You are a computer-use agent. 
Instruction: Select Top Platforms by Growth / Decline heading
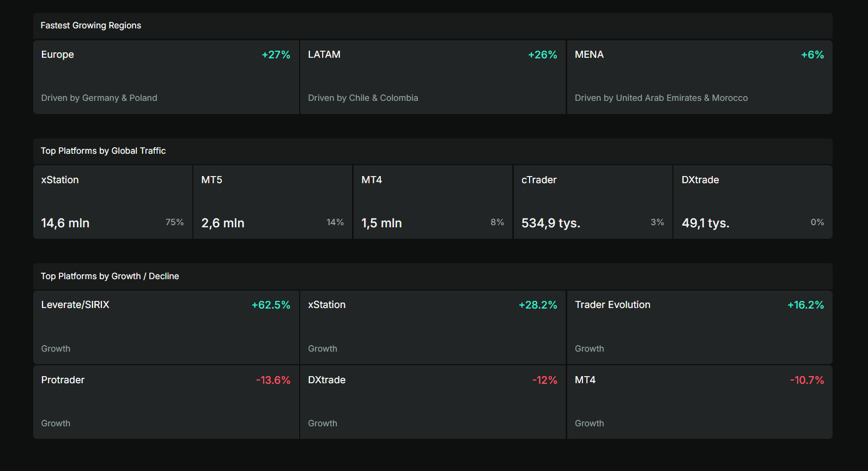pyautogui.click(x=110, y=276)
